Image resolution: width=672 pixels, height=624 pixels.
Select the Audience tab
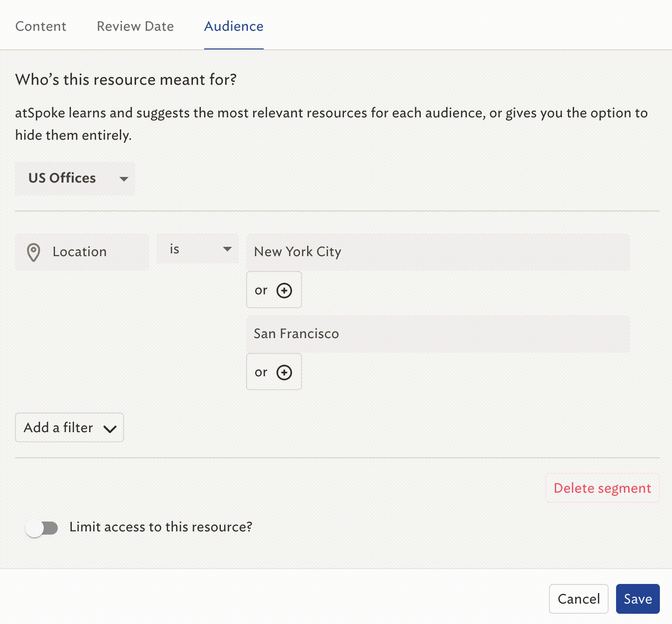click(x=233, y=26)
